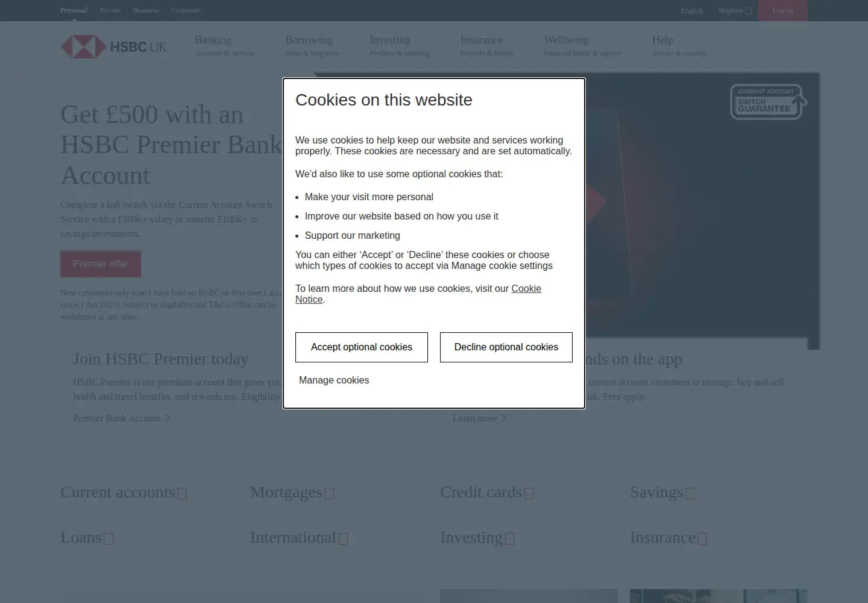Screen dimensions: 868x603
Task: Open the English language selector
Action: (692, 11)
